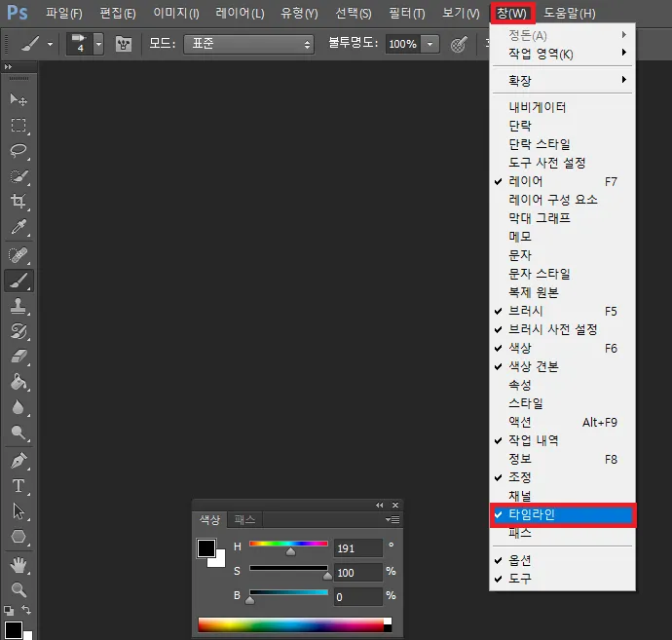672x640 pixels.
Task: Select the Paint Bucket tool
Action: pyautogui.click(x=19, y=382)
